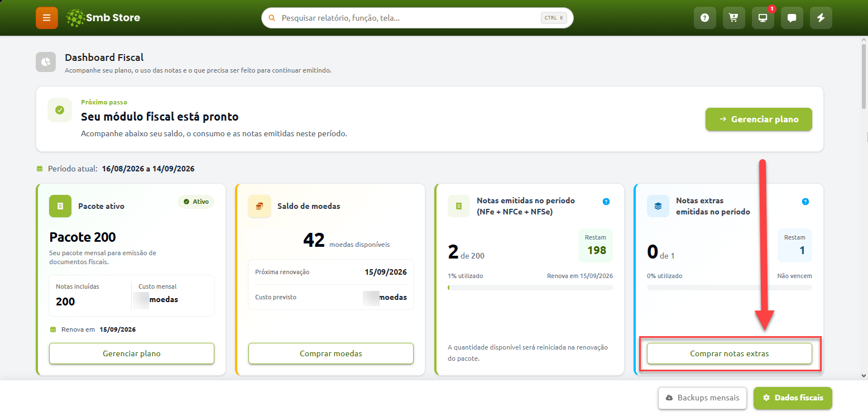Open Backups mensais
Viewport: 868px width, 416px height.
click(x=702, y=398)
